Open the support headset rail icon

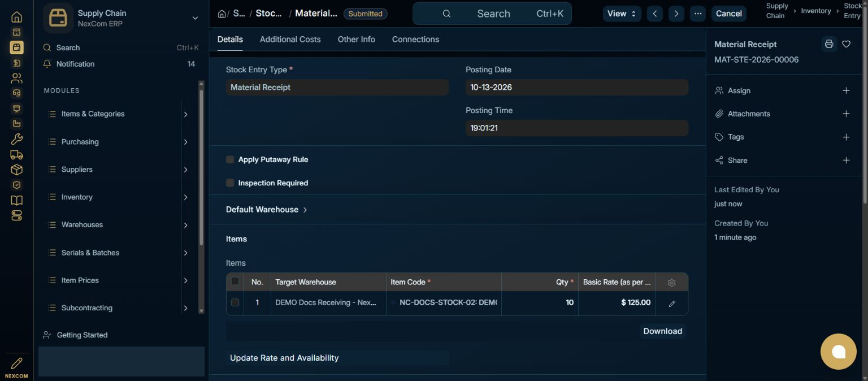[x=16, y=93]
